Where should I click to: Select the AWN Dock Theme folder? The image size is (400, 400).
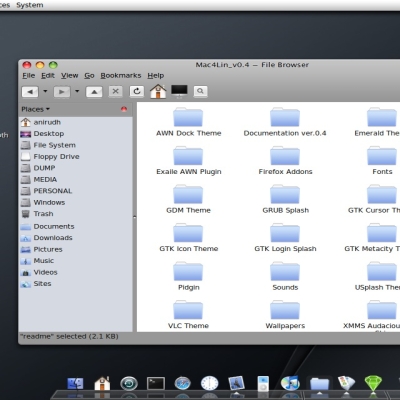(x=188, y=122)
